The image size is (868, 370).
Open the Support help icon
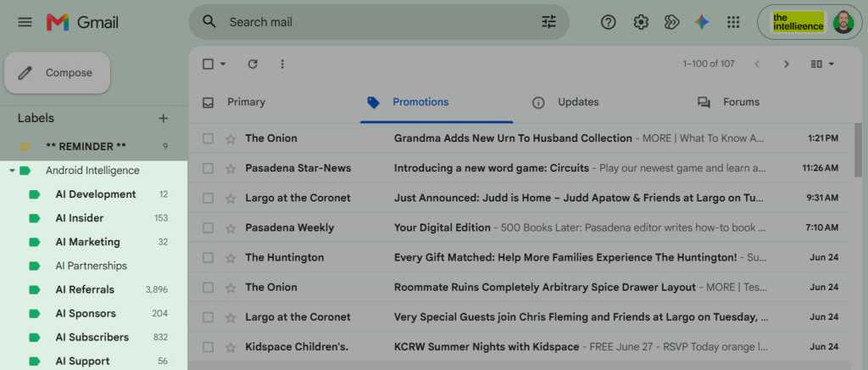609,22
